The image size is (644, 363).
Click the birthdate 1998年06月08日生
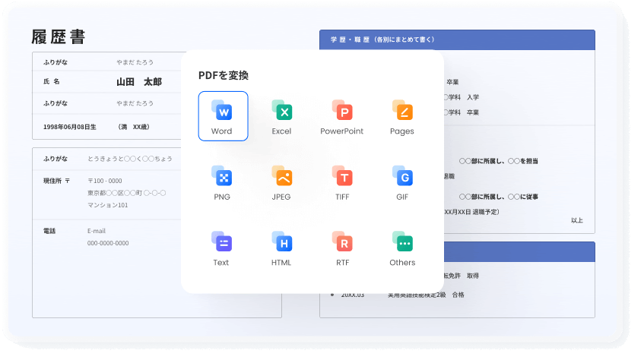pyautogui.click(x=70, y=127)
